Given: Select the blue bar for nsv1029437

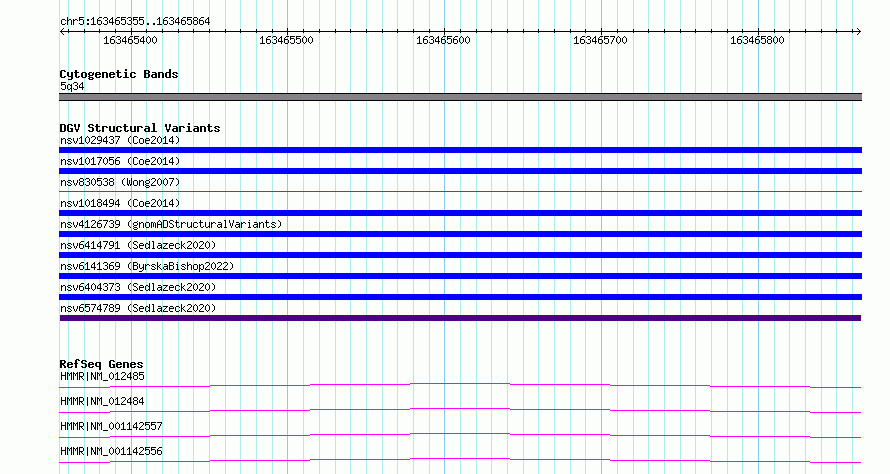Looking at the screenshot, I should [460, 150].
